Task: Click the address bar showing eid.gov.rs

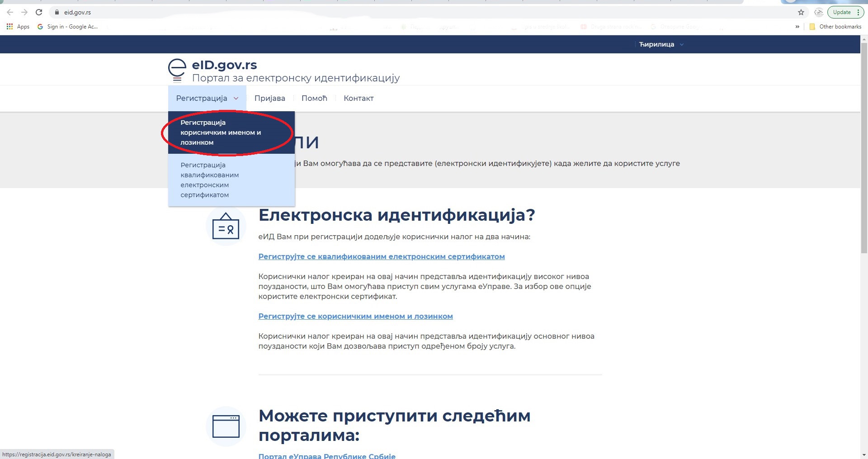Action: coord(407,12)
